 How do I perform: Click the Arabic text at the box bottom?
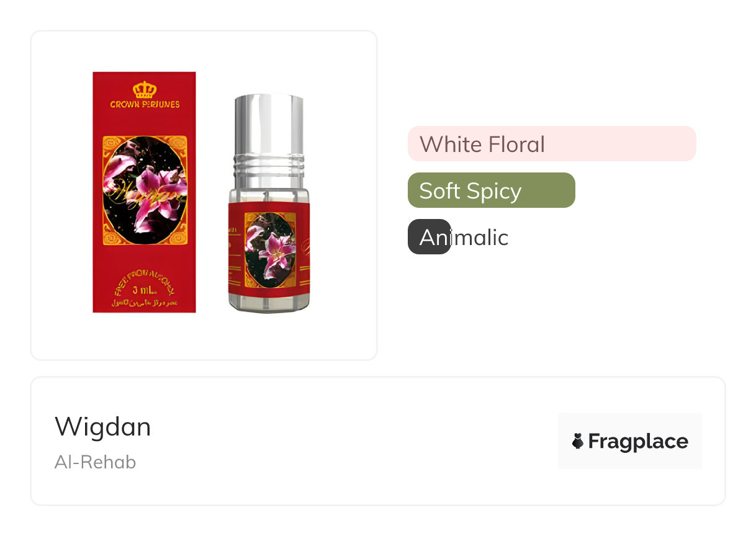(x=144, y=303)
